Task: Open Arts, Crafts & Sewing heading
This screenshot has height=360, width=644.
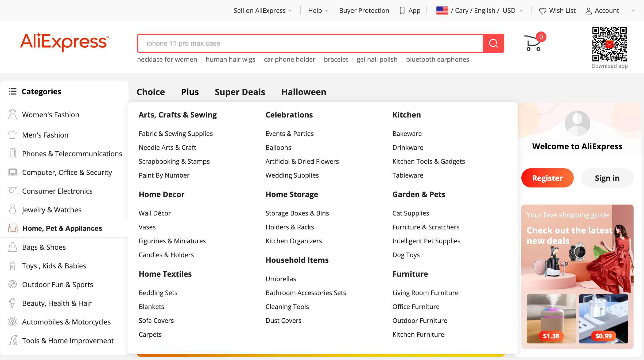Action: (x=178, y=115)
